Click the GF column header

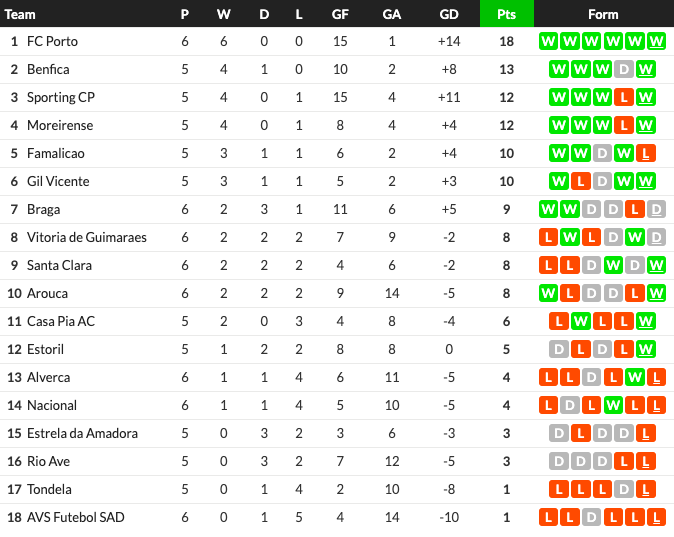point(340,14)
